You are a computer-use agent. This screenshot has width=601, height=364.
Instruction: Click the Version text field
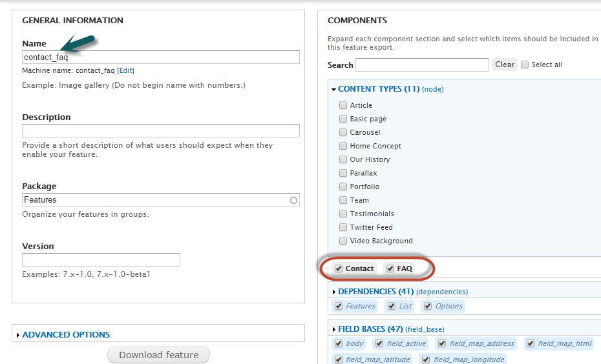101,260
